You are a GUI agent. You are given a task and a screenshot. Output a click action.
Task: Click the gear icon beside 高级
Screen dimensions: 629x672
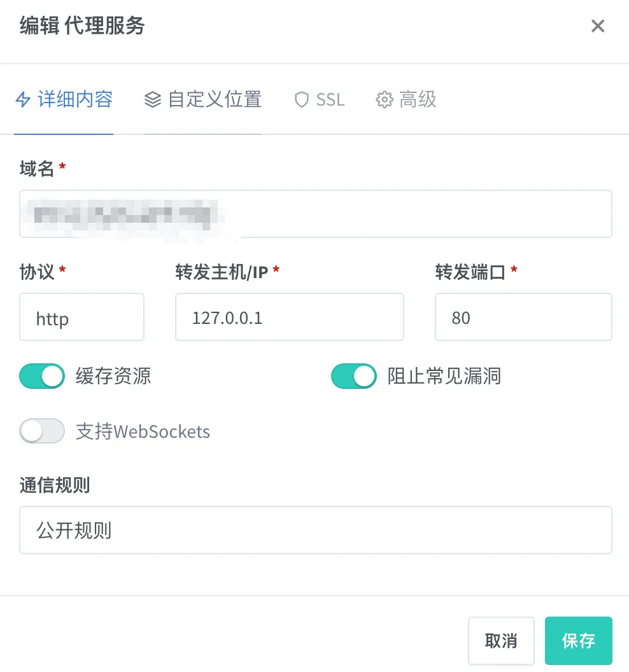385,101
